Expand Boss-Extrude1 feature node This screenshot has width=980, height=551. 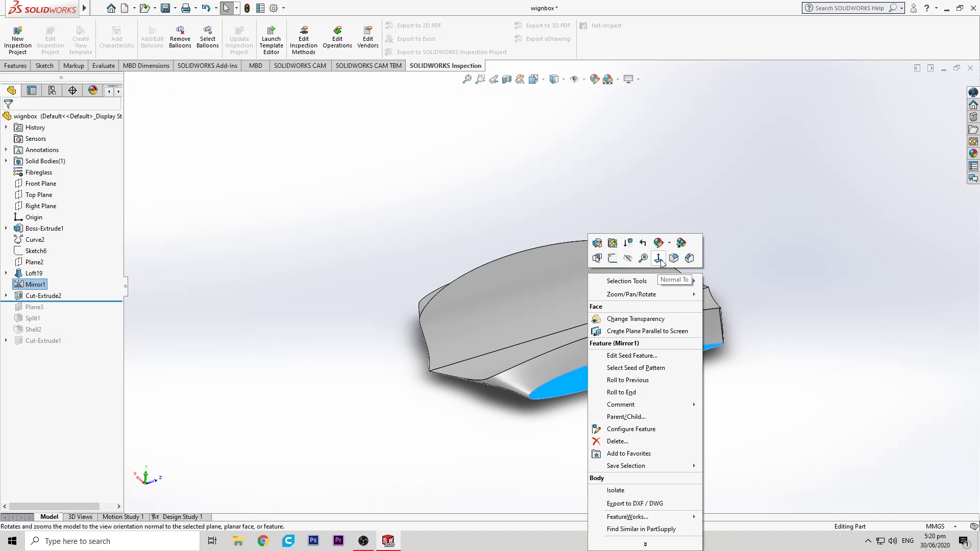(6, 229)
